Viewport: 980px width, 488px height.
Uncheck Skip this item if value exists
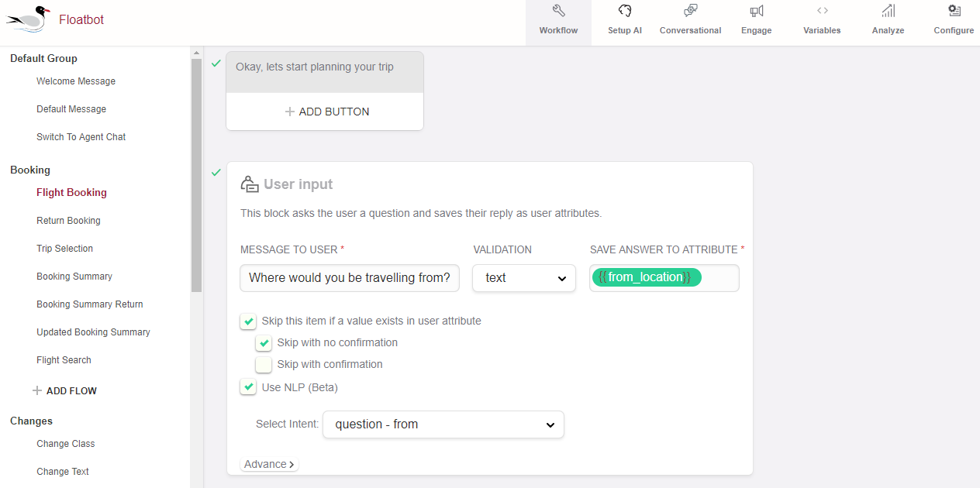coord(248,321)
